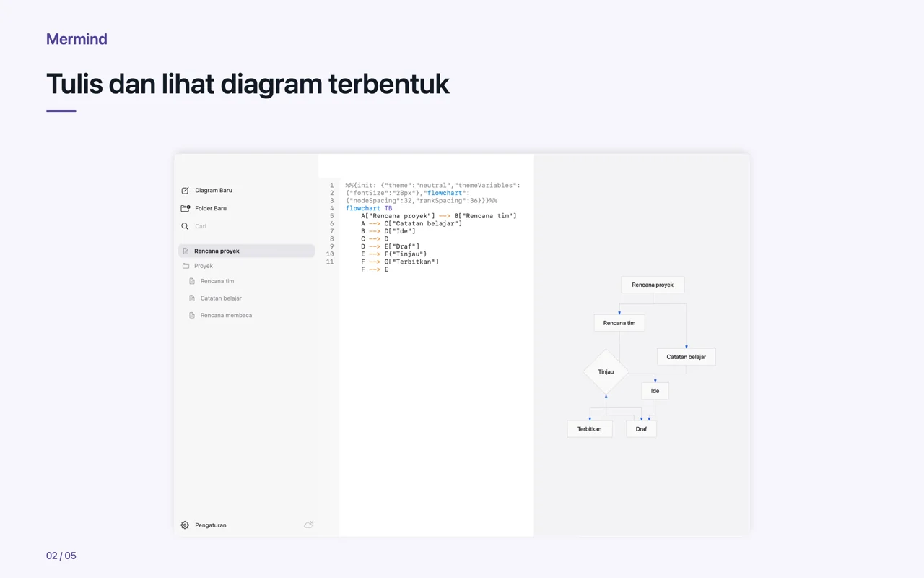Click the Draf diagram node
The height and width of the screenshot is (578, 924).
click(641, 429)
